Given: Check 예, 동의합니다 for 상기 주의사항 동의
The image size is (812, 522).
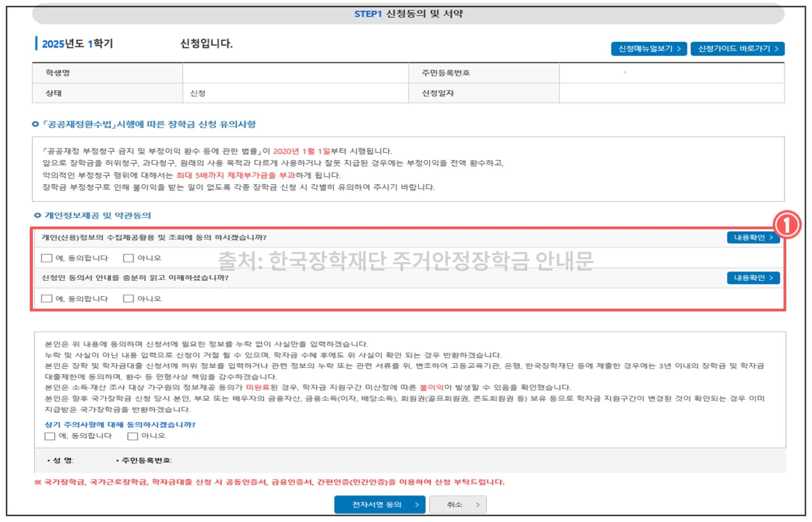Looking at the screenshot, I should [x=49, y=436].
